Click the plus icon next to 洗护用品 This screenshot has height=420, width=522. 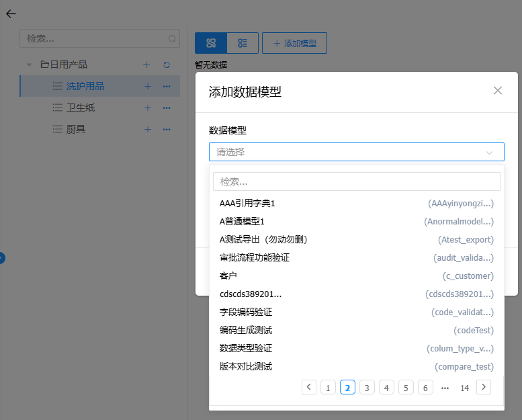147,87
